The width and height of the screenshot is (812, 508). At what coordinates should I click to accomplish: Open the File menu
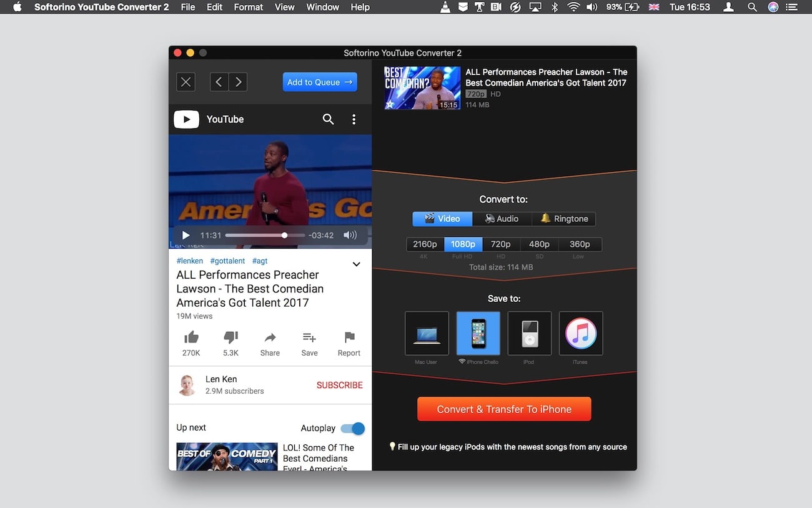pyautogui.click(x=187, y=7)
